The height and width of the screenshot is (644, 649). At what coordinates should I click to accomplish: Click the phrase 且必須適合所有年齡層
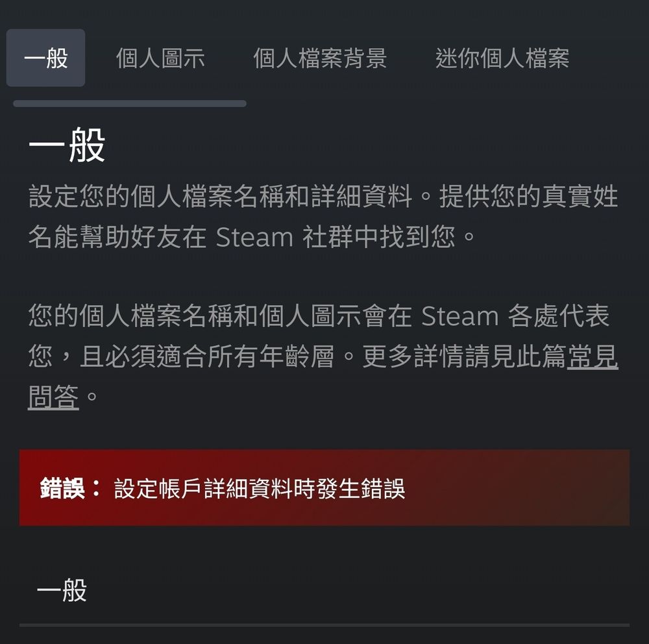coord(207,356)
